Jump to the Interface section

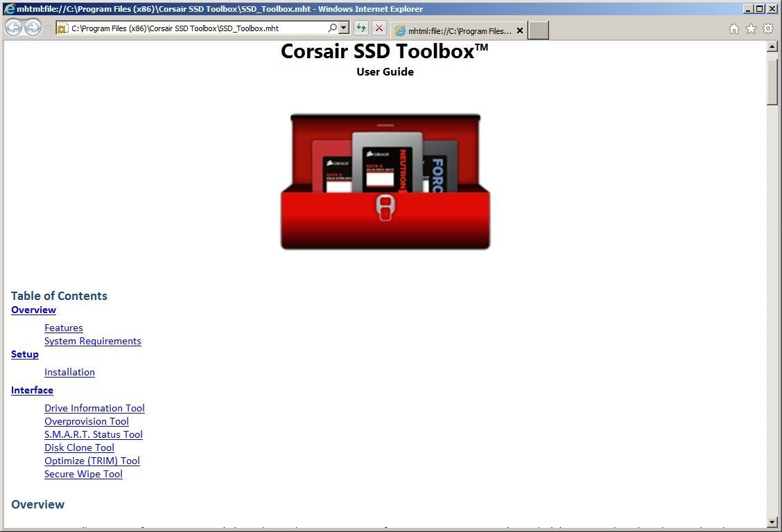pyautogui.click(x=32, y=390)
